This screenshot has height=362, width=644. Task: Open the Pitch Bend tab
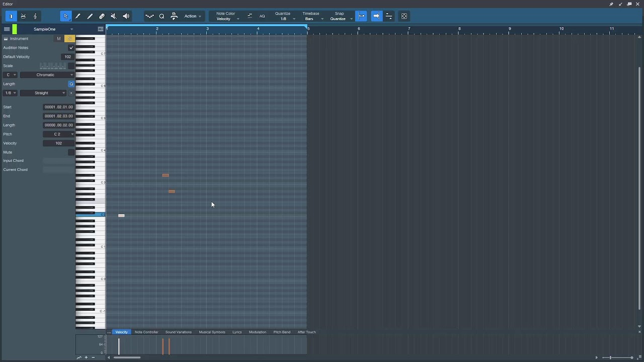(x=282, y=332)
